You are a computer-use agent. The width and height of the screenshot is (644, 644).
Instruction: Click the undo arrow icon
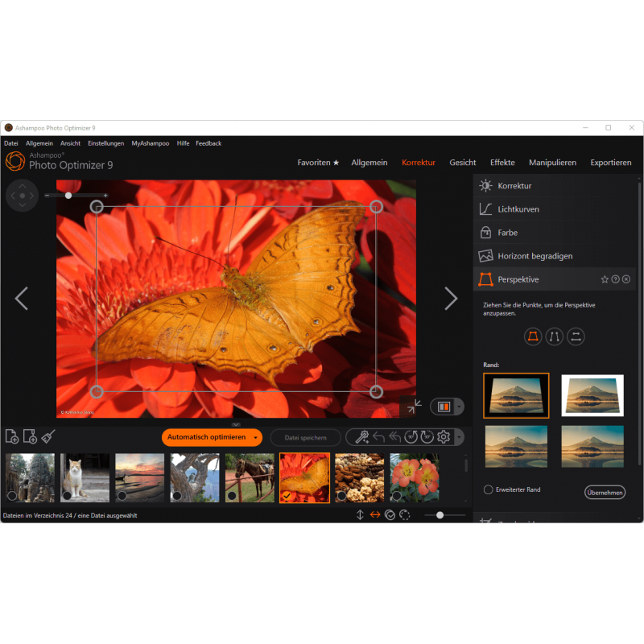pyautogui.click(x=378, y=437)
